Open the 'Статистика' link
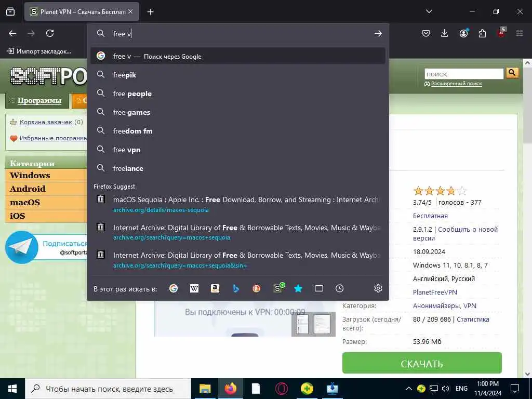The height and width of the screenshot is (399, 532). point(473,320)
